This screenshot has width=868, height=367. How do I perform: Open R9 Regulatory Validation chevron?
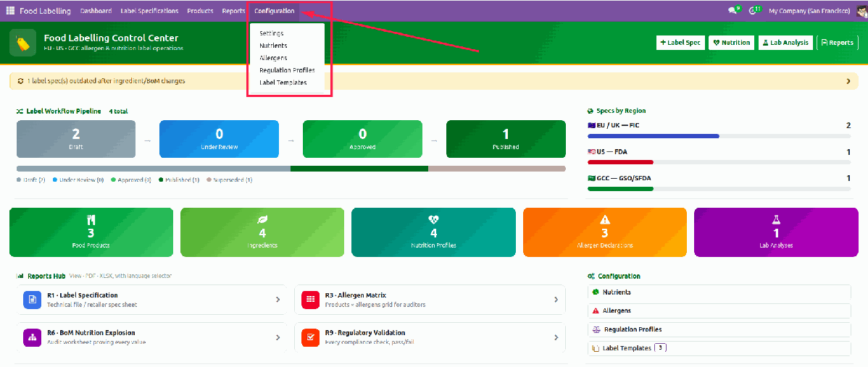pyautogui.click(x=556, y=337)
